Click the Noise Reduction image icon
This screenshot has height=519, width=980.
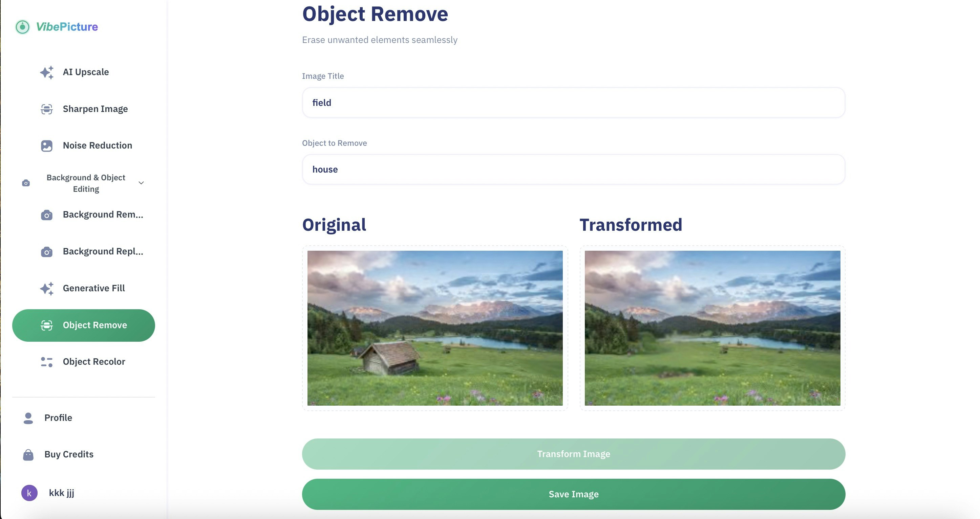point(46,145)
